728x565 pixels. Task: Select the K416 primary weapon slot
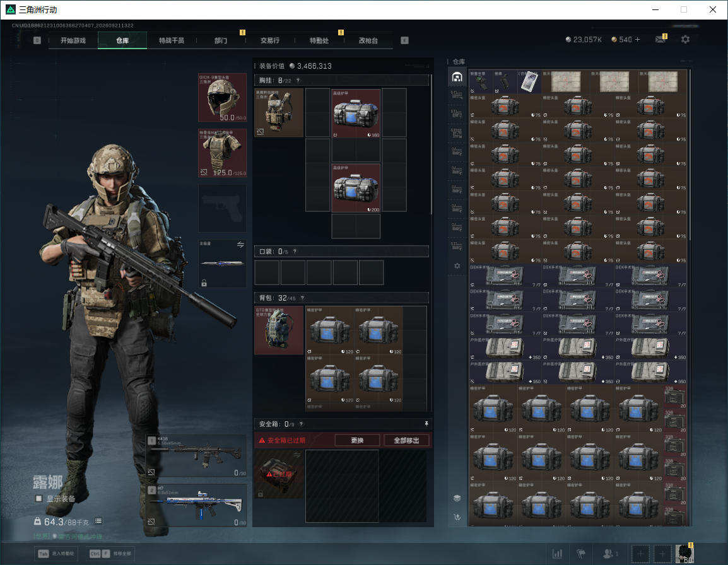196,456
